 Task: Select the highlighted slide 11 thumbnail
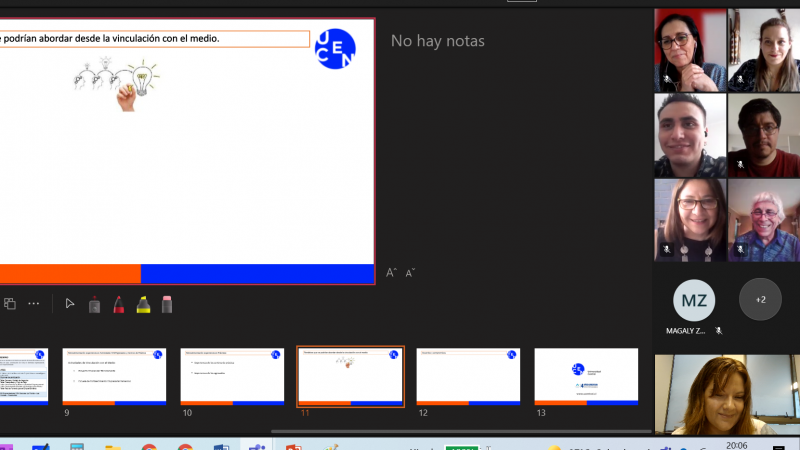click(351, 376)
